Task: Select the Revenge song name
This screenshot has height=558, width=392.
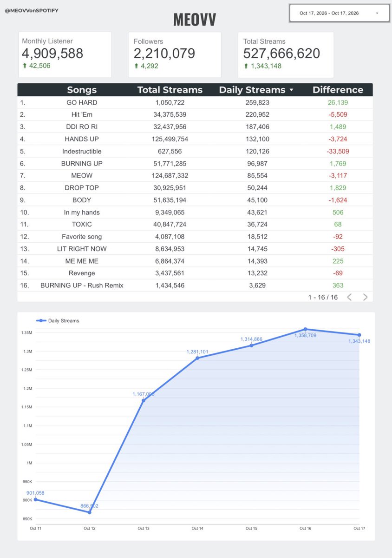Action: coord(82,273)
